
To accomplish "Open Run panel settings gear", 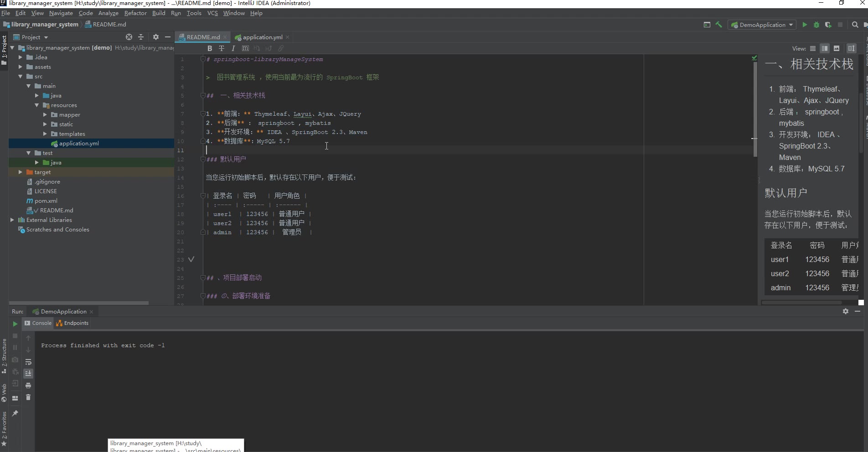I will (846, 311).
